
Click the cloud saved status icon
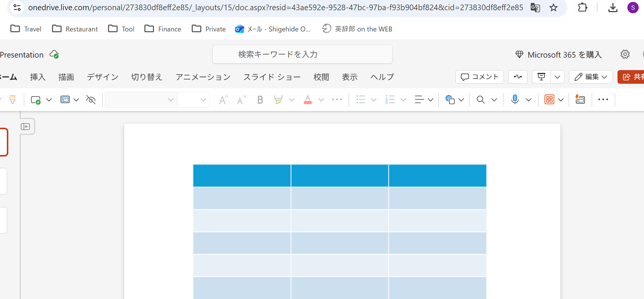pos(54,55)
